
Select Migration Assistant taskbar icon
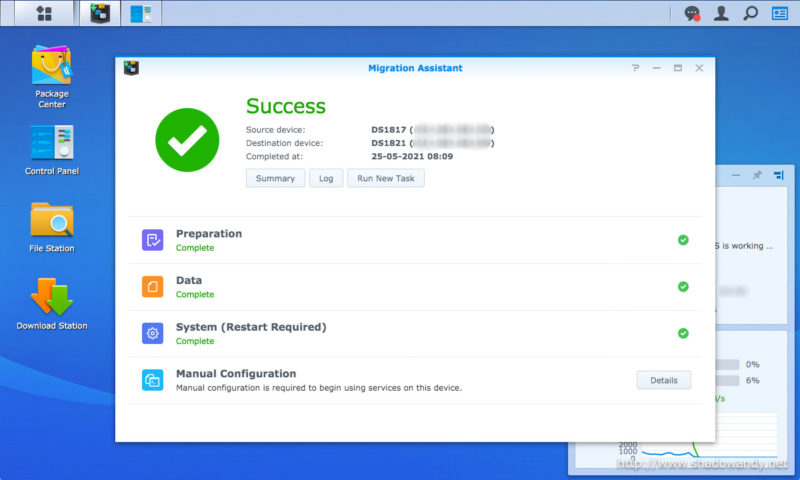100,13
